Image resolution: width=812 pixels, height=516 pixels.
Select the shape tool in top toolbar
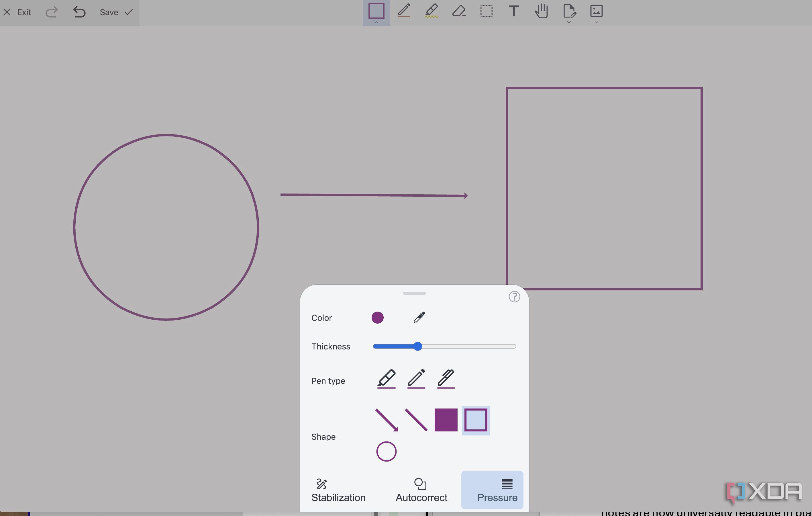pyautogui.click(x=376, y=11)
